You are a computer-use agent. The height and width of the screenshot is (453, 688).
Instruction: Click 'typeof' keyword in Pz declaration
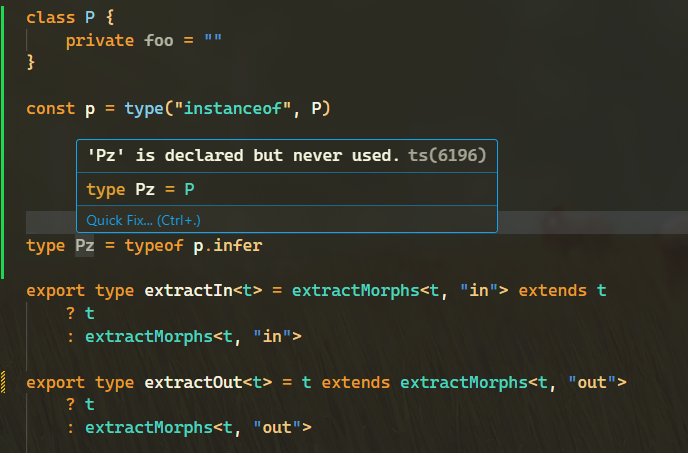154,245
